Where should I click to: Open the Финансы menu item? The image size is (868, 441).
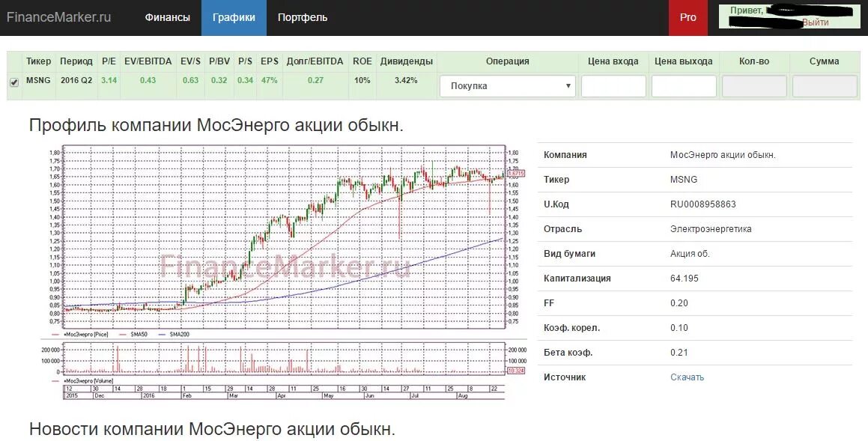click(x=168, y=18)
